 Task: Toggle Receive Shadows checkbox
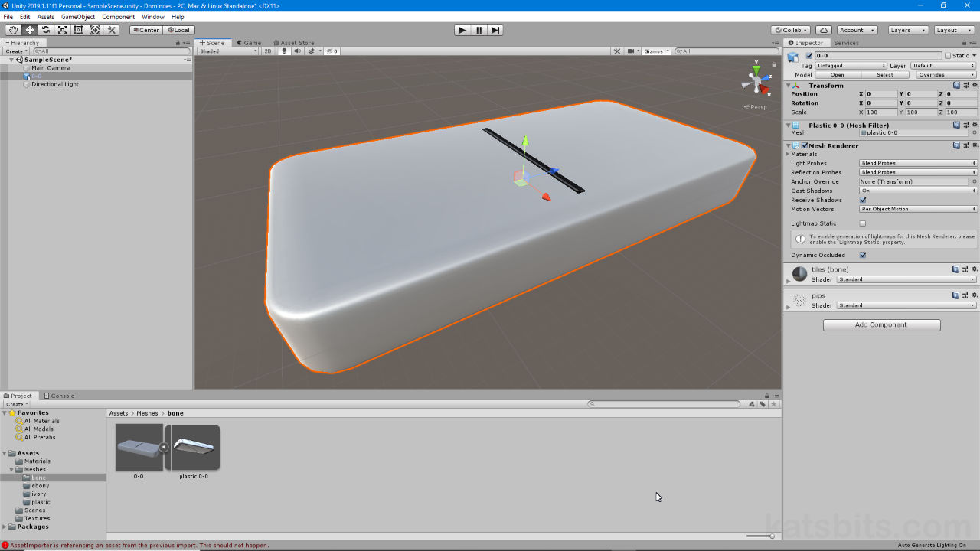(863, 200)
